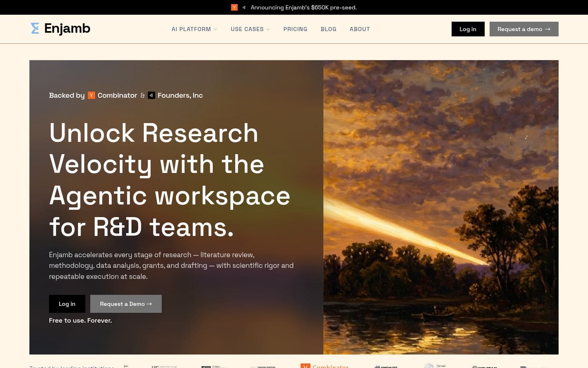
Task: Click the "Backed by" label
Action: [x=67, y=95]
